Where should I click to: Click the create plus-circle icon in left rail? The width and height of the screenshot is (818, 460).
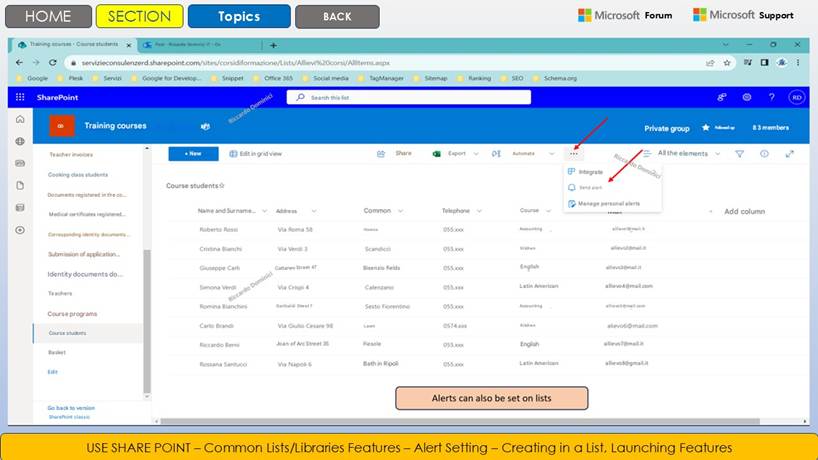coord(20,229)
